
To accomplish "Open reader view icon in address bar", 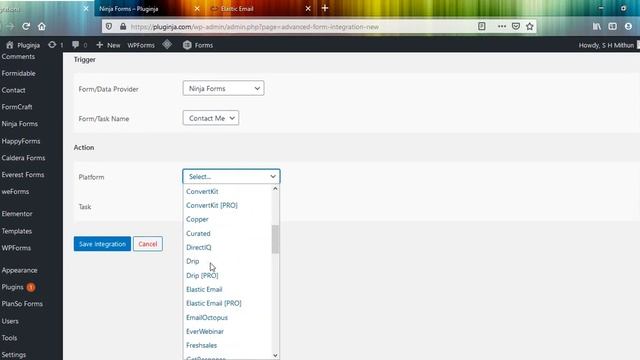I will point(482,27).
